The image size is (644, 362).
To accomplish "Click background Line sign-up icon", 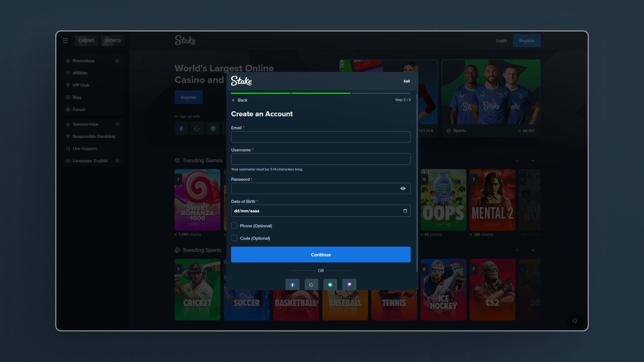I will click(x=213, y=128).
